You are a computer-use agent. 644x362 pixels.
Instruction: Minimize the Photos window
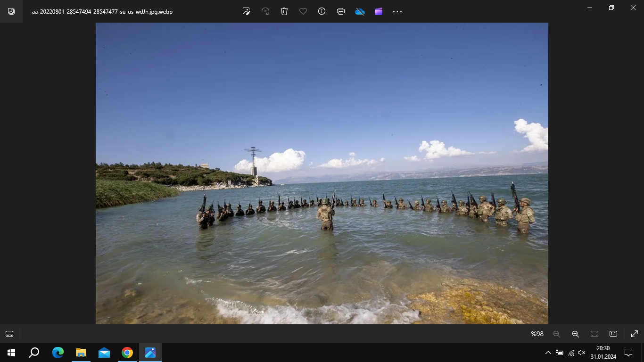[x=590, y=8]
